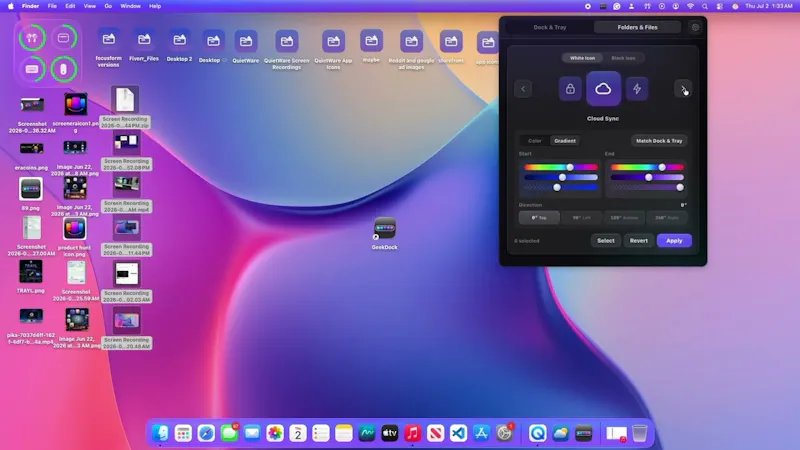Open the Go menu

108,6
